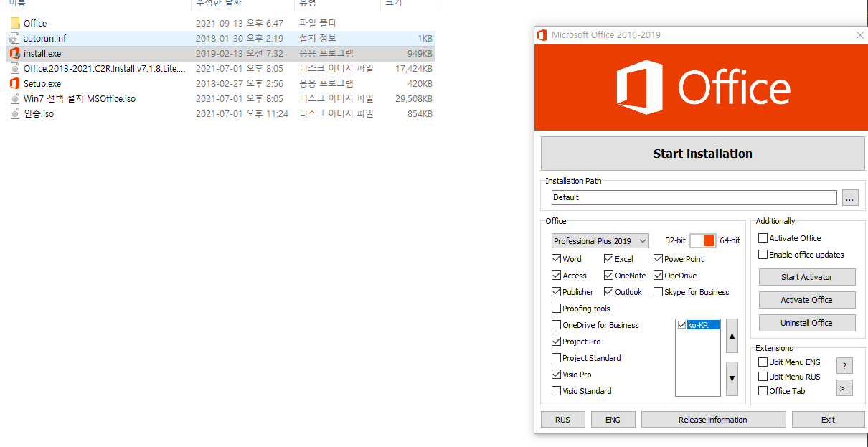Sort files by the 유형 column header
This screenshot has height=447, width=868.
tap(308, 4)
